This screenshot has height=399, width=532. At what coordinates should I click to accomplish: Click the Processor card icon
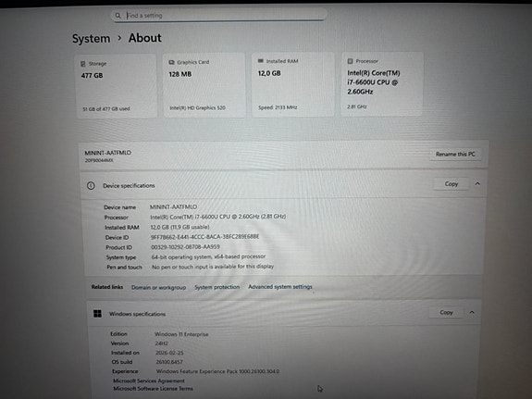pos(350,61)
